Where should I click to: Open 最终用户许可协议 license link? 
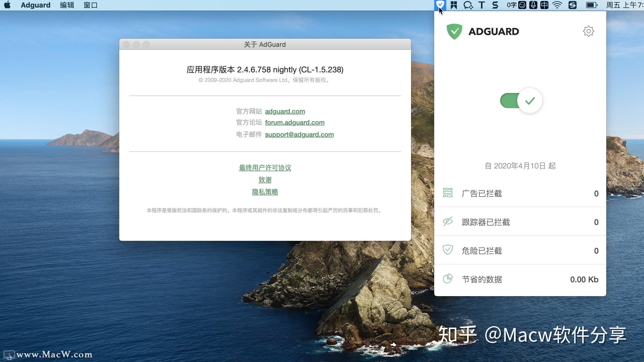265,168
